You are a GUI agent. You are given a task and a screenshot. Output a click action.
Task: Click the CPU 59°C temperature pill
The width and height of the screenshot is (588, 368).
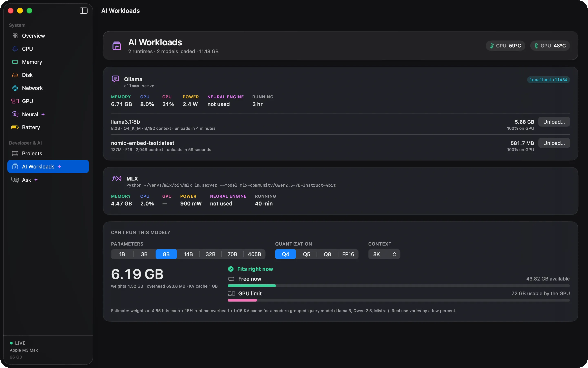tap(505, 46)
